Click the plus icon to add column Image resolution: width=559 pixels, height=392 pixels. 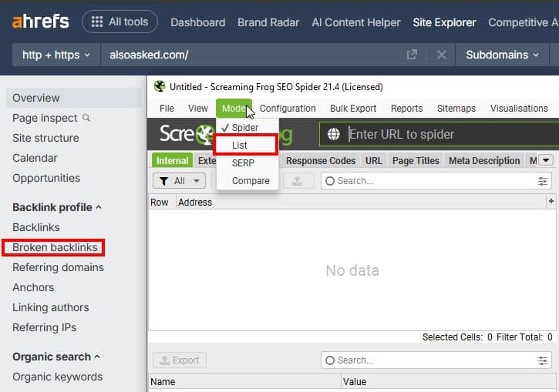click(551, 201)
